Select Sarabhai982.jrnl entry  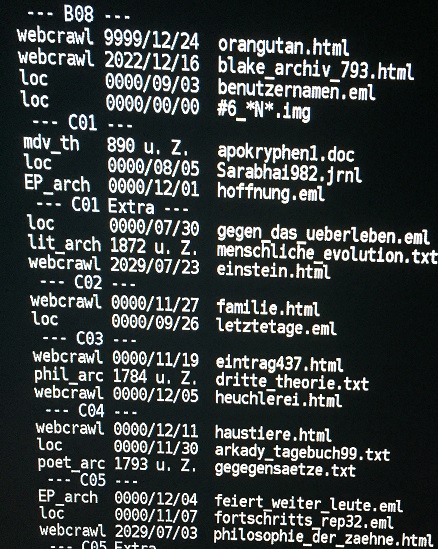coord(289,173)
